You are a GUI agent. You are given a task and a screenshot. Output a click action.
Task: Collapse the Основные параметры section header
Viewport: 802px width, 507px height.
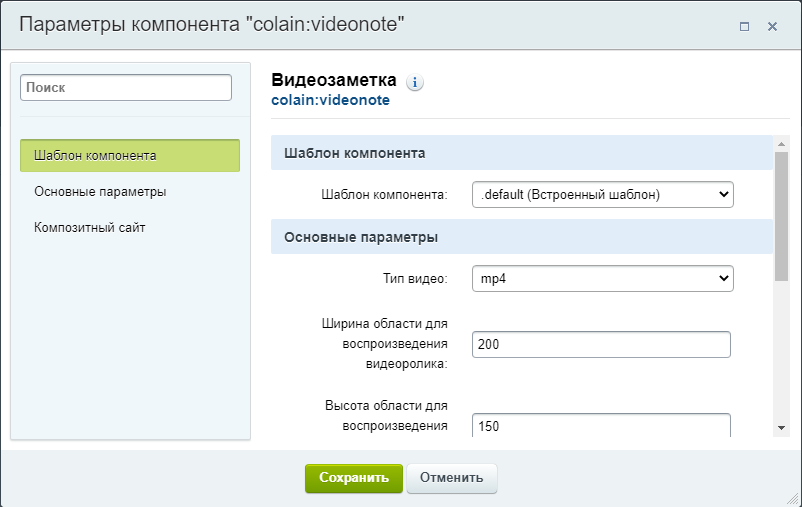coord(522,237)
